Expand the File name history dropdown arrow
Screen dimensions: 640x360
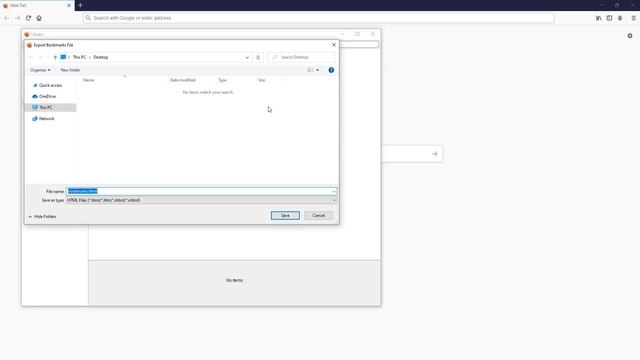point(334,191)
